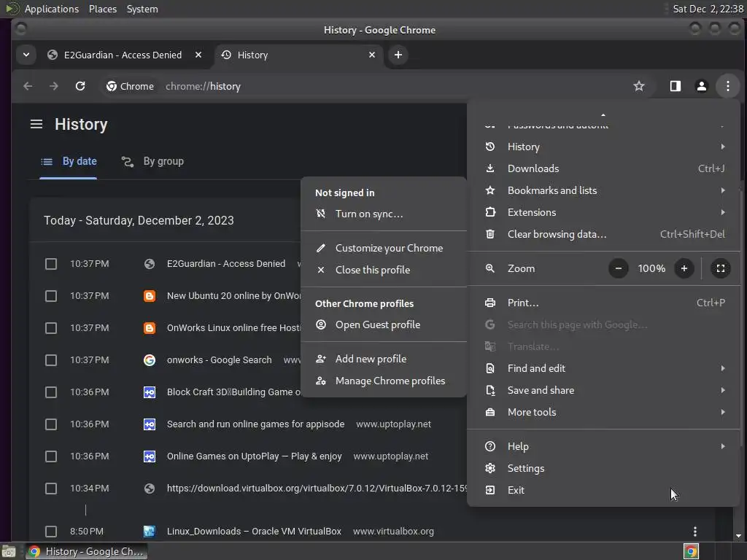Screen dimensions: 747x560
Task: Open the Applications system menu
Action: tap(52, 9)
